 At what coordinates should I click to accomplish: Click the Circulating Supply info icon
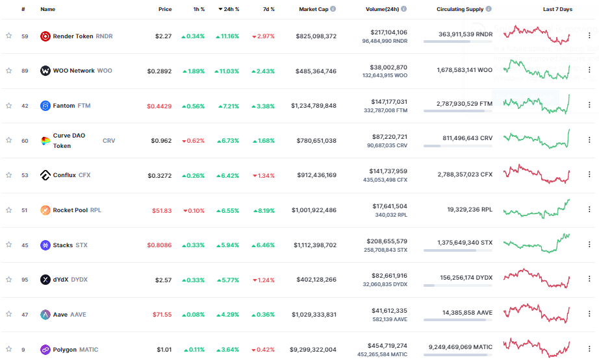click(489, 9)
